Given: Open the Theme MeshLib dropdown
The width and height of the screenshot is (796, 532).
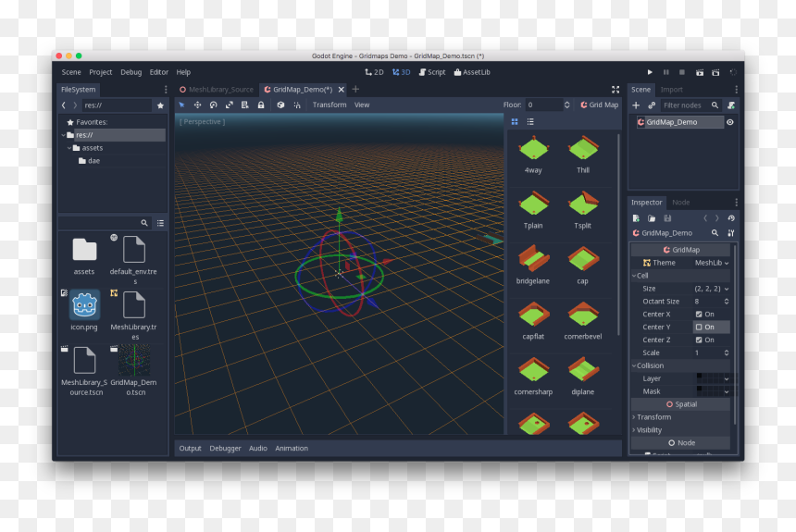Looking at the screenshot, I should tap(711, 263).
